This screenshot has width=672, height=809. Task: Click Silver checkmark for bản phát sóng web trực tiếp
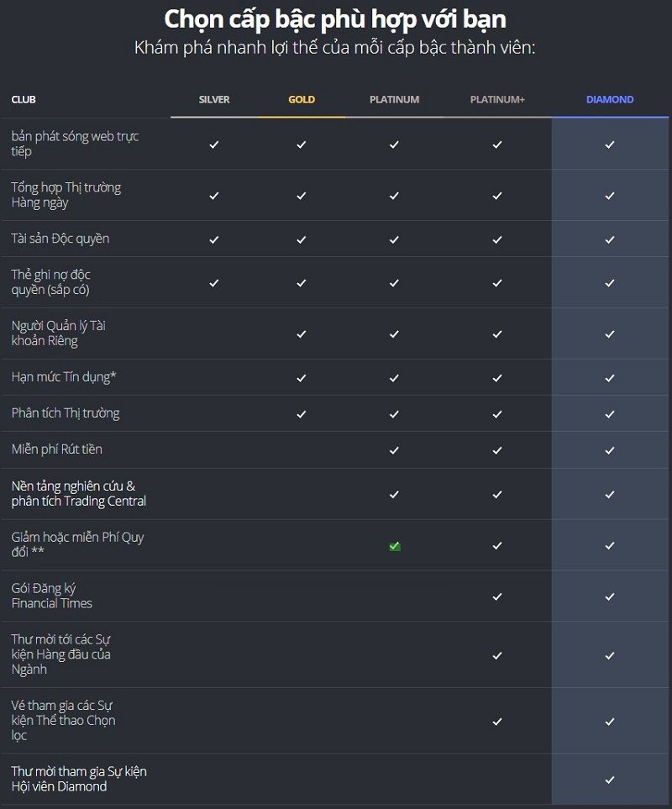click(214, 144)
